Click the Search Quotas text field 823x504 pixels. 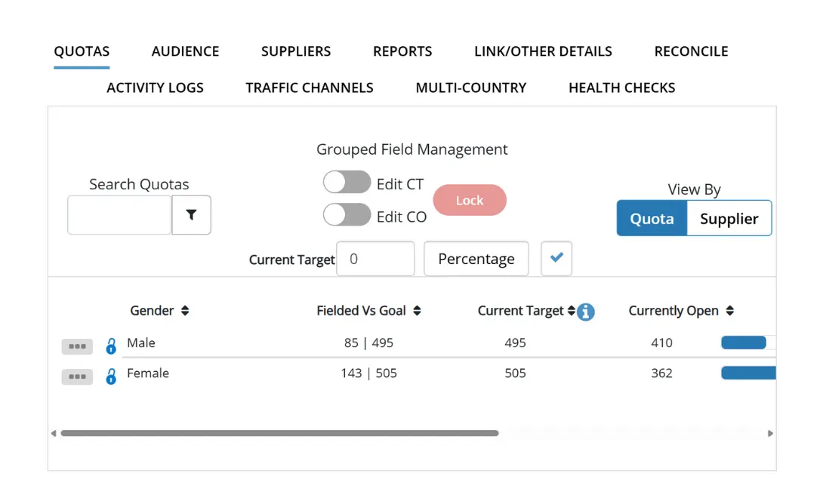(x=119, y=215)
